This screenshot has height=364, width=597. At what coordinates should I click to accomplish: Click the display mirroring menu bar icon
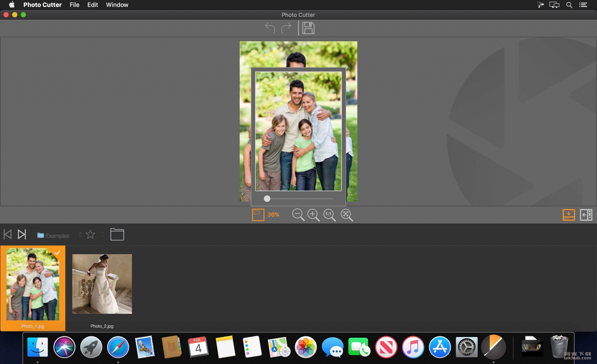[x=554, y=5]
